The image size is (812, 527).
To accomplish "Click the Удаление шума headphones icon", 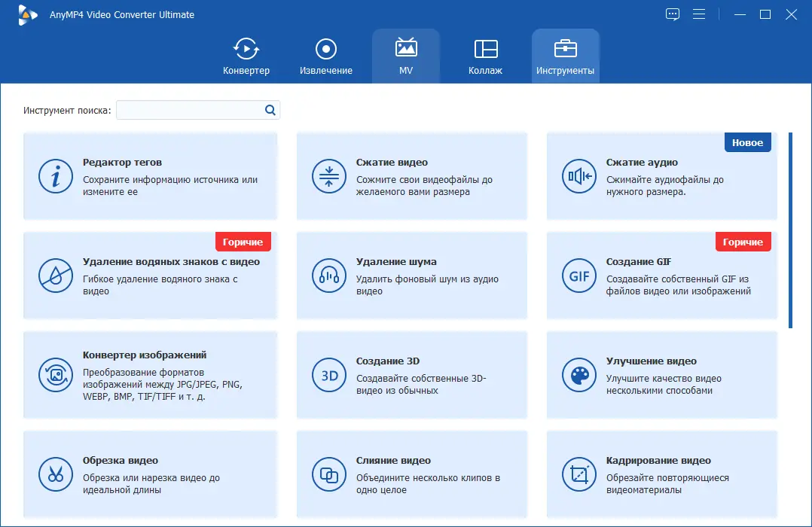I will click(x=329, y=276).
